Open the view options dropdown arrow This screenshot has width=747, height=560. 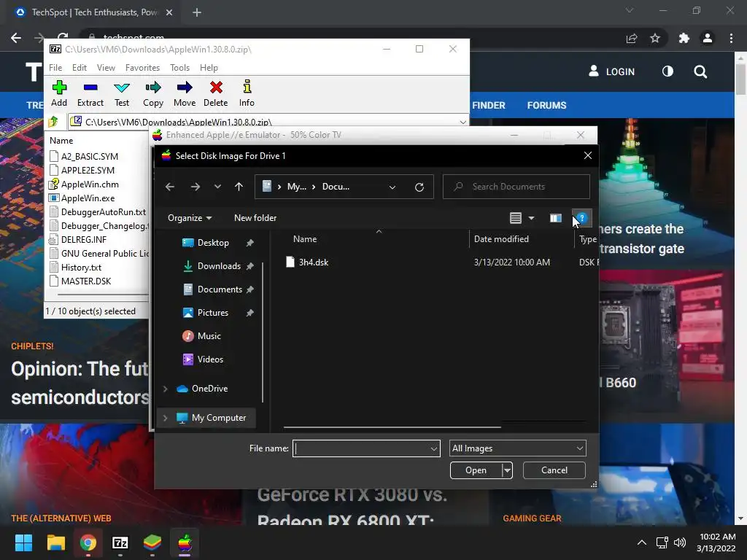pyautogui.click(x=531, y=218)
